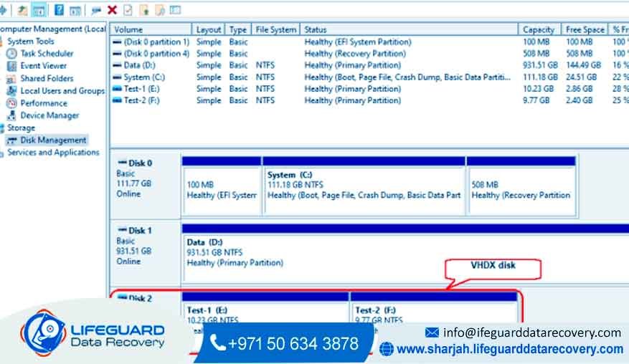Click the Task Scheduler clock icon

(x=11, y=53)
